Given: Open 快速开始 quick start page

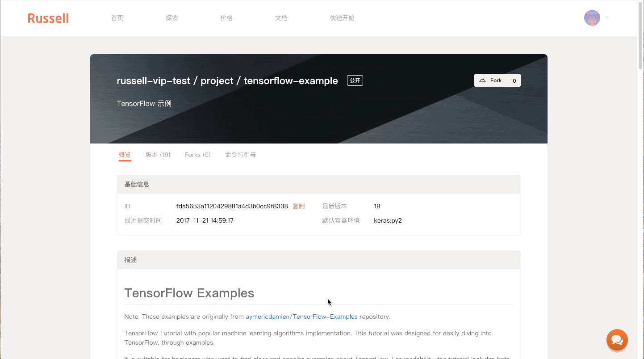Looking at the screenshot, I should pos(342,18).
